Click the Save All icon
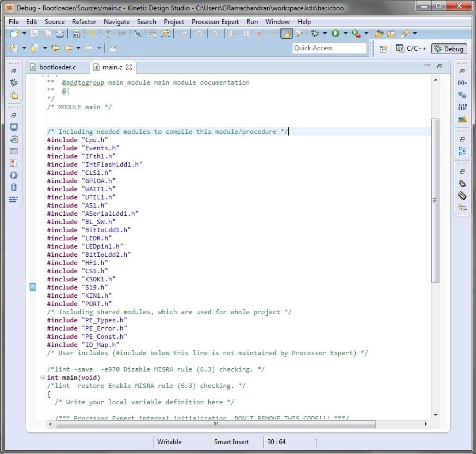This screenshot has height=454, width=476. 47,34
